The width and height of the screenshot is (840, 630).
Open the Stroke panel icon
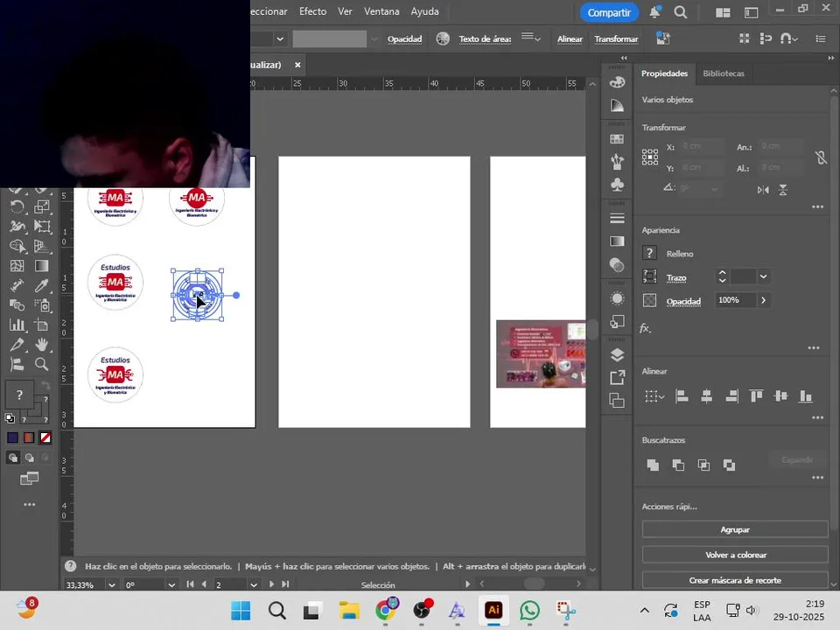(617, 219)
